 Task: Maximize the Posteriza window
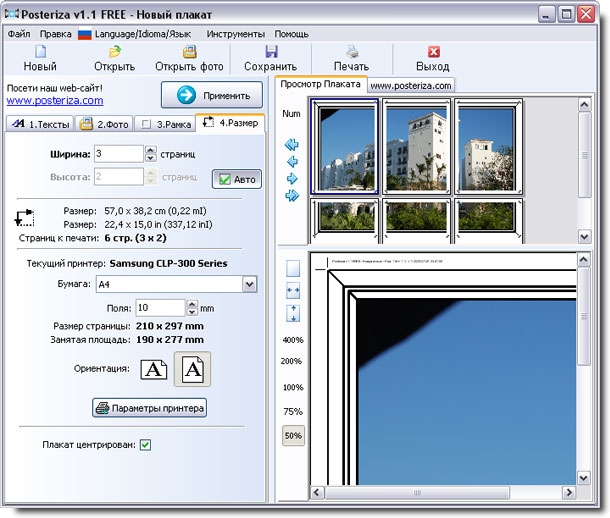[x=566, y=14]
